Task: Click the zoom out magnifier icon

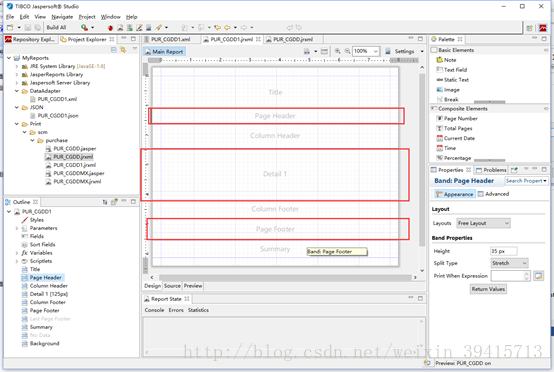Action: click(x=347, y=51)
